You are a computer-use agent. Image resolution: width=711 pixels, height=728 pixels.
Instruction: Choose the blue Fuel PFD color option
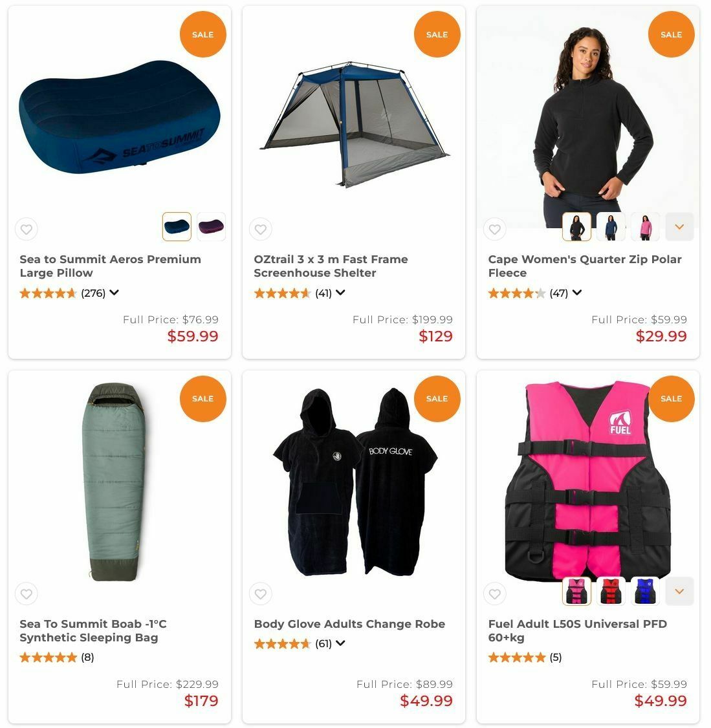pyautogui.click(x=646, y=591)
